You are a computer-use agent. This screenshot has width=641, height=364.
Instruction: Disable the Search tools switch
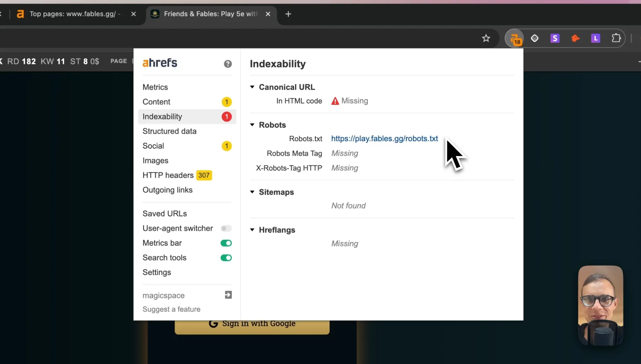point(226,258)
